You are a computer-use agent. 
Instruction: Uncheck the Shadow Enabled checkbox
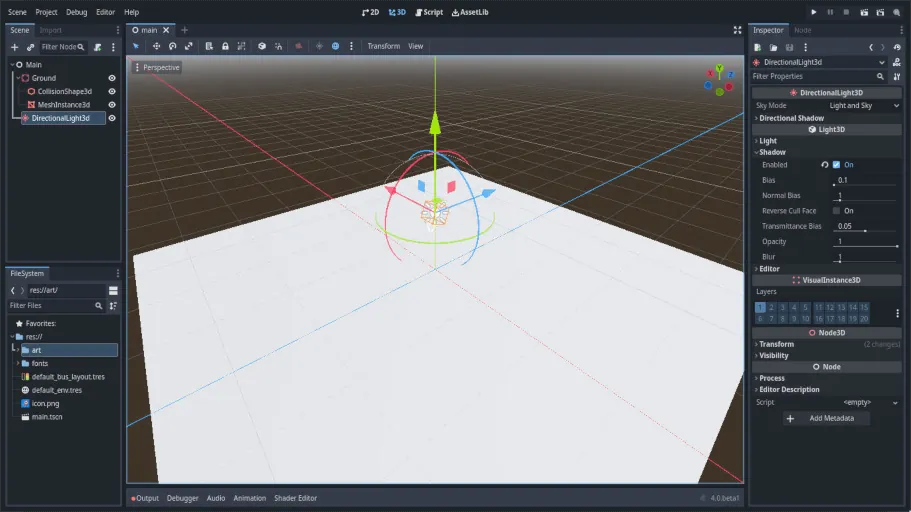coord(836,164)
